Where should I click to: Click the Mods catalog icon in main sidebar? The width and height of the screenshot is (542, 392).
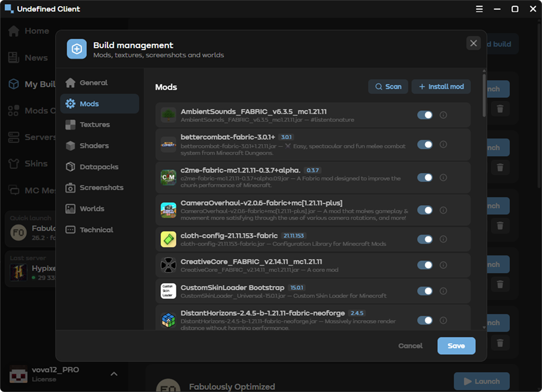tap(14, 111)
